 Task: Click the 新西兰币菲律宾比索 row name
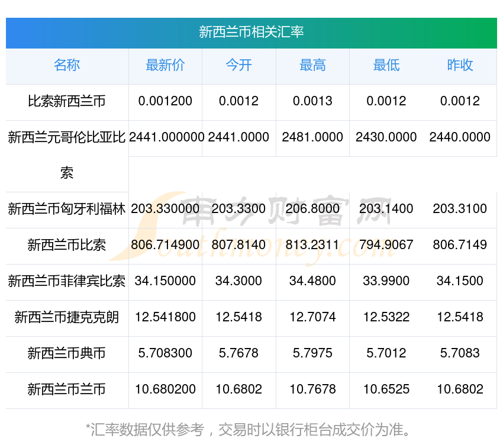[x=67, y=281]
